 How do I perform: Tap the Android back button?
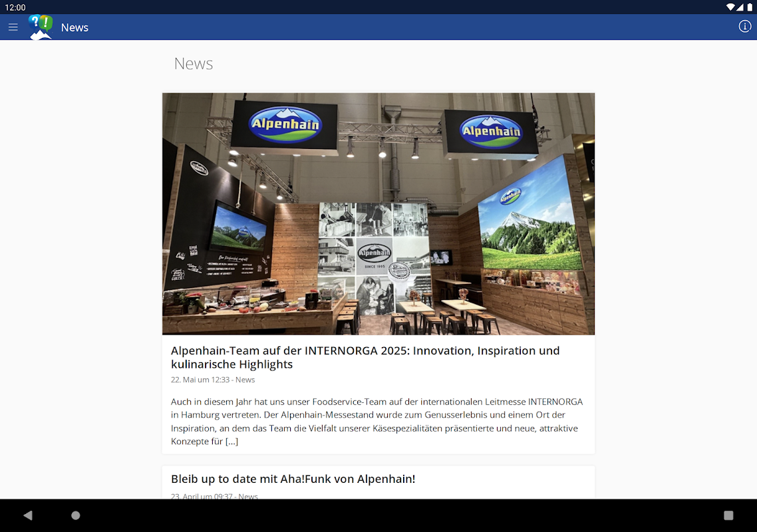28,515
